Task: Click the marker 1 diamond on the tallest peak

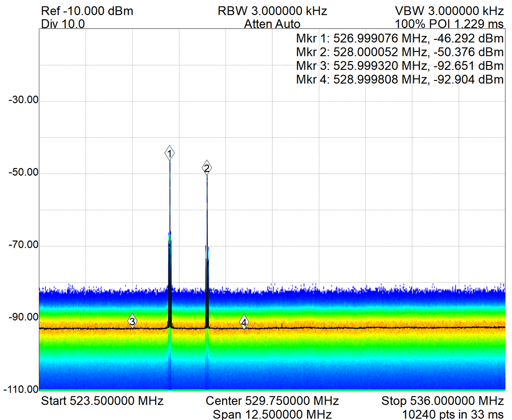Action: click(170, 153)
